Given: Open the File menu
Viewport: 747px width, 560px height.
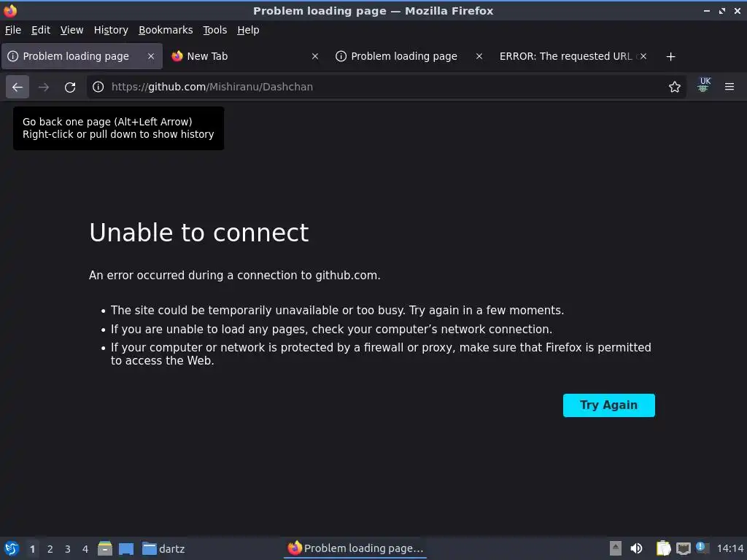Looking at the screenshot, I should (13, 30).
